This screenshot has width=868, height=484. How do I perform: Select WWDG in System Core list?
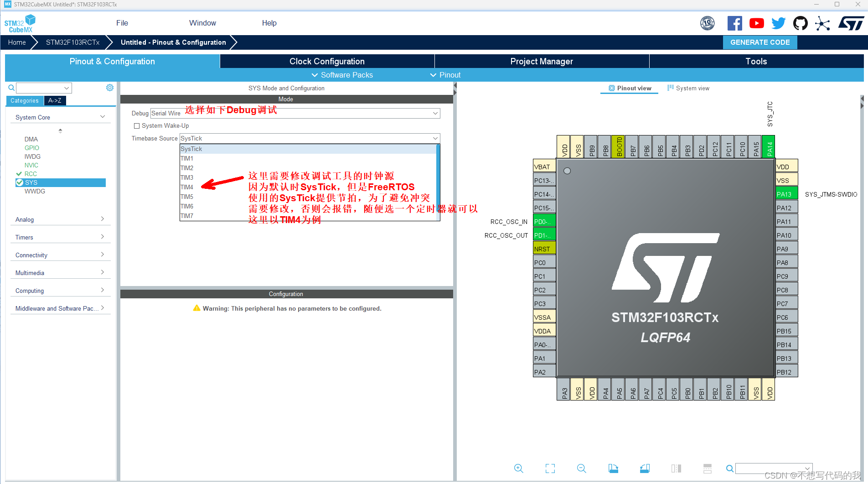tap(35, 191)
